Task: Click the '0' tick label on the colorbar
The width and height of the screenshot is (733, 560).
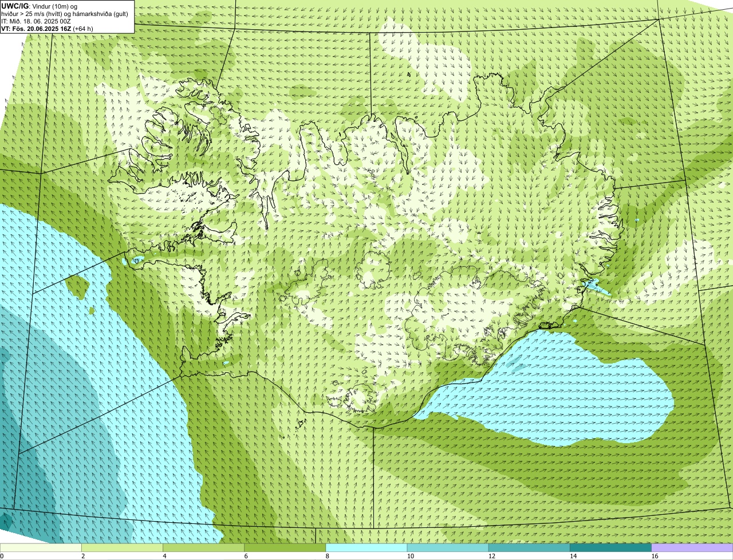Action: point(2,556)
